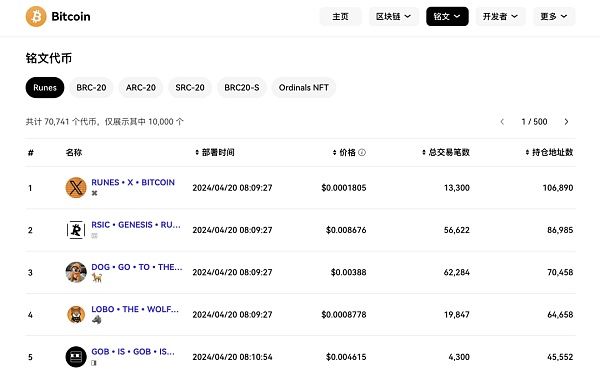Expand the 开发者 dropdown menu

pos(501,16)
